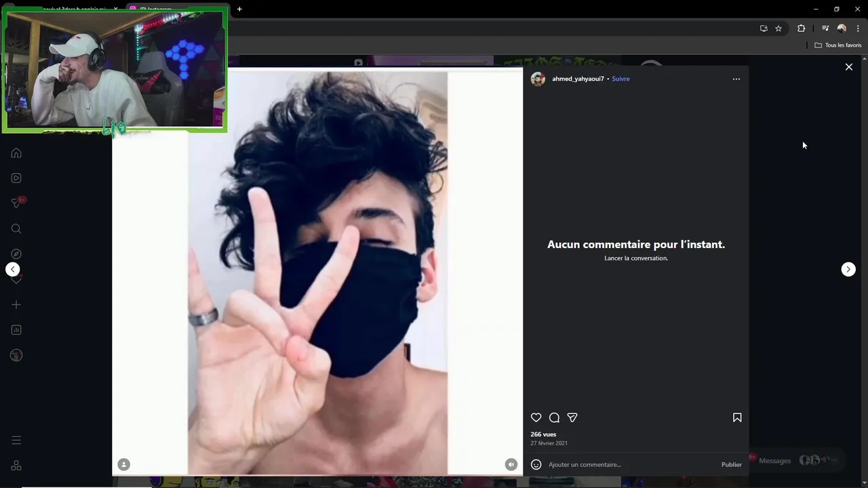Click the Aucun commentaire pour l'instant heading
868x488 pixels.
[636, 245]
